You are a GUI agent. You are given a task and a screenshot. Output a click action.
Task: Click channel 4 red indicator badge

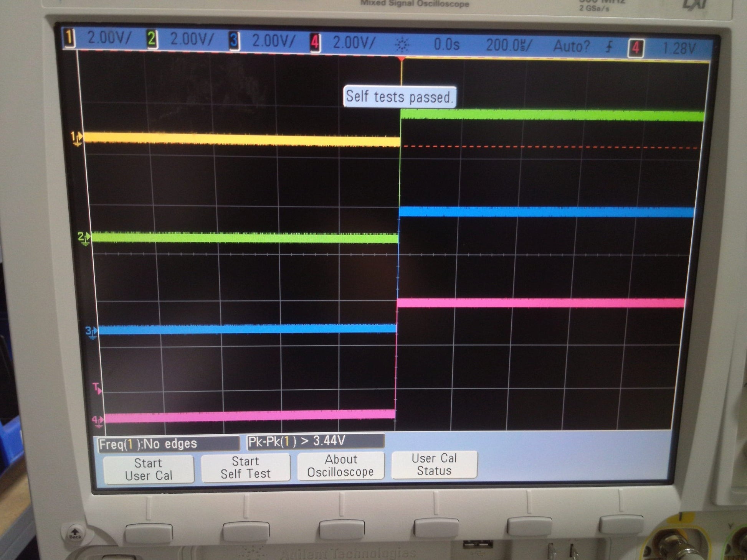[x=315, y=42]
